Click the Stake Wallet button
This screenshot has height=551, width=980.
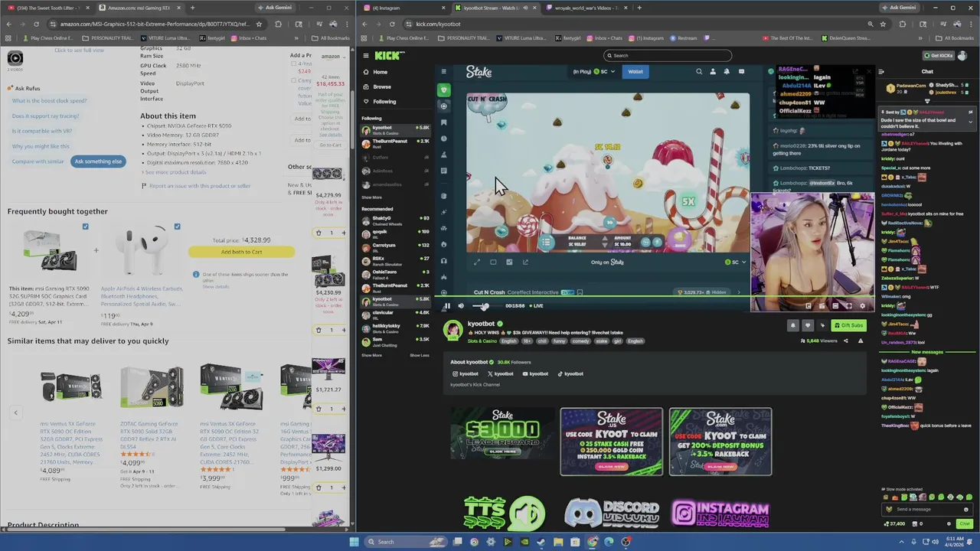click(x=635, y=71)
